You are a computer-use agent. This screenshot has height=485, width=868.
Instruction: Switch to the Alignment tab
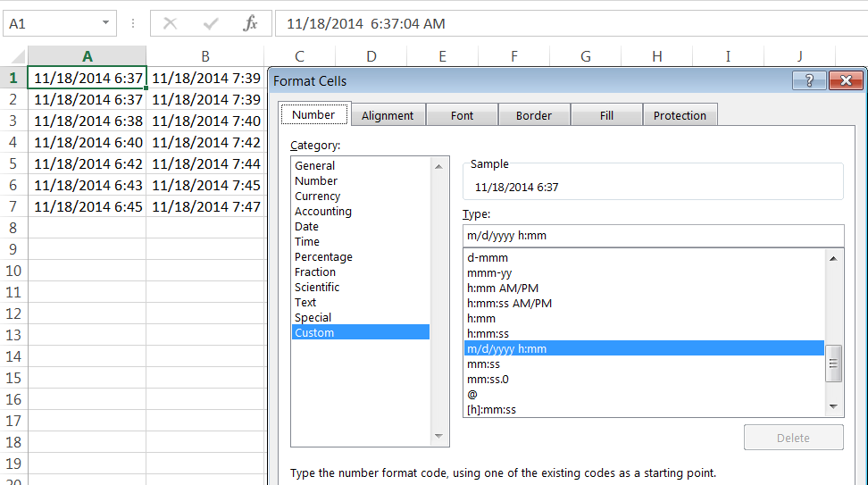click(x=388, y=115)
